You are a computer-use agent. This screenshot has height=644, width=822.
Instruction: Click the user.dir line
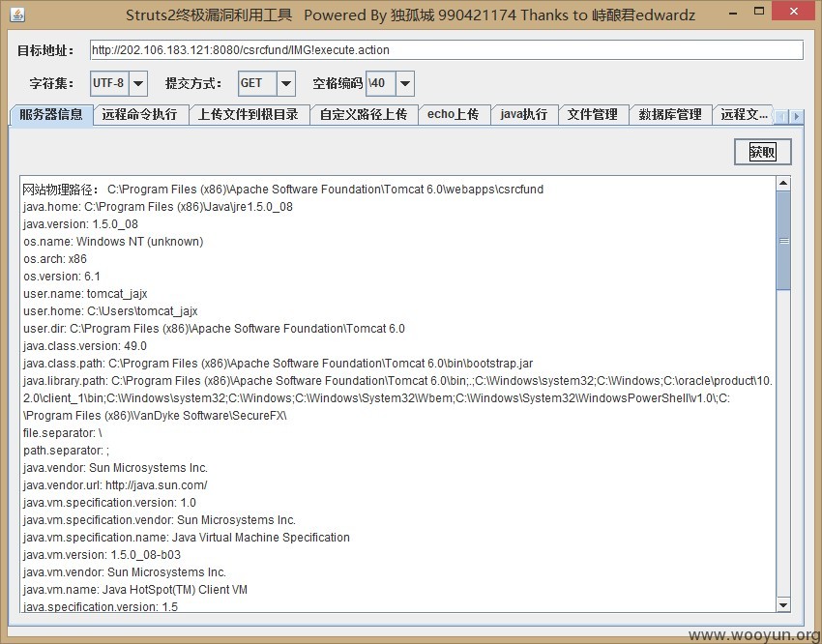click(214, 329)
